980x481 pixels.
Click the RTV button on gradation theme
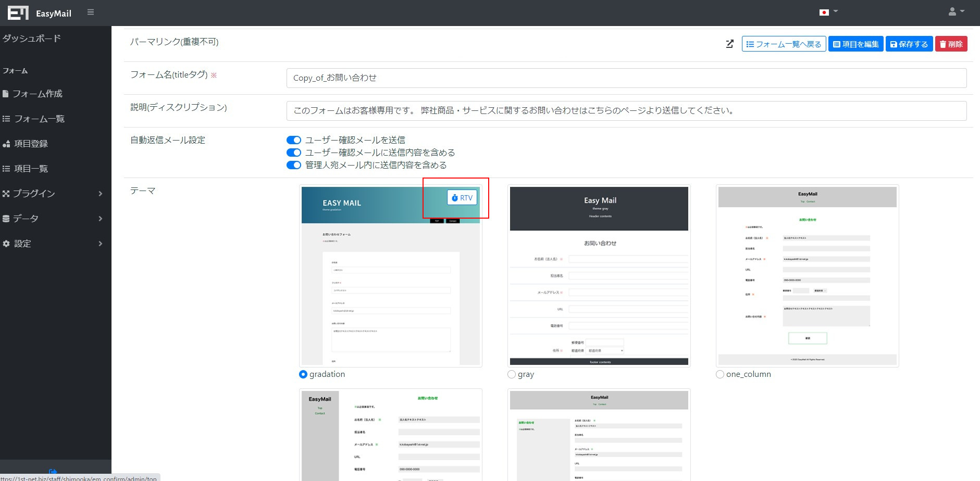[x=462, y=198]
